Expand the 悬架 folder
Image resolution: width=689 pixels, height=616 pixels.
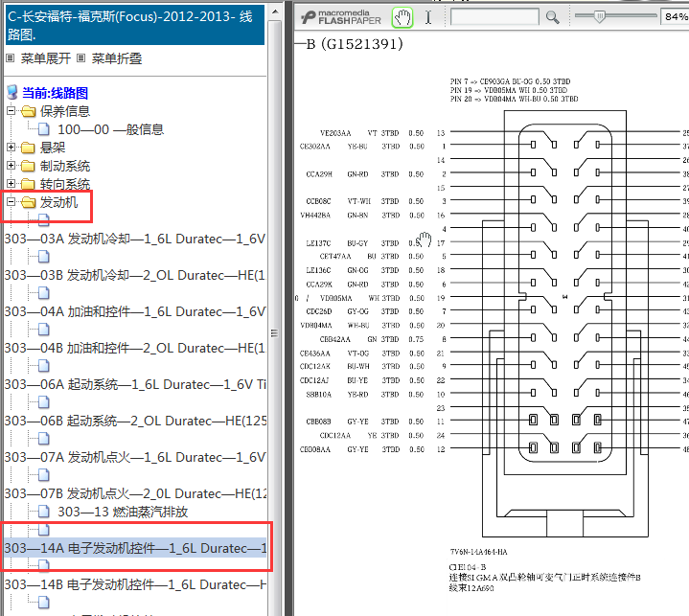[11, 148]
